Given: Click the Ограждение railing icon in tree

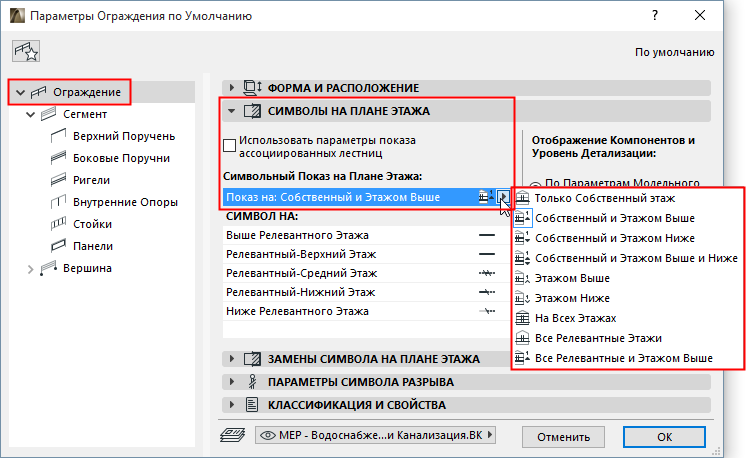Looking at the screenshot, I should pyautogui.click(x=39, y=92).
